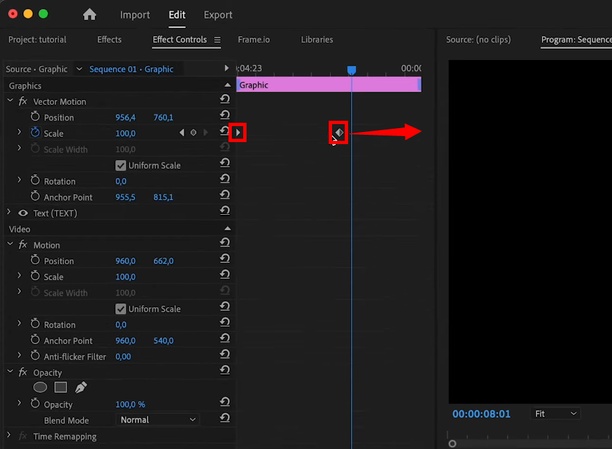Select the Opacity ellipse mask tool
Image resolution: width=612 pixels, height=449 pixels.
[41, 387]
